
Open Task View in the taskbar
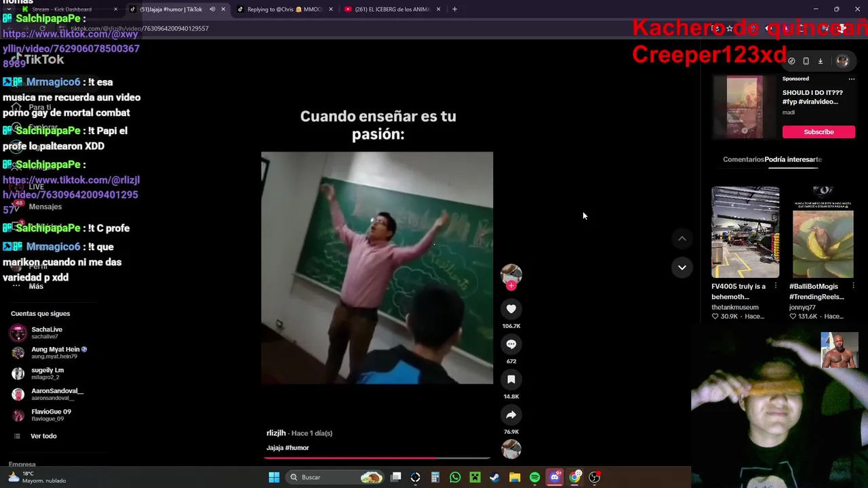396,477
